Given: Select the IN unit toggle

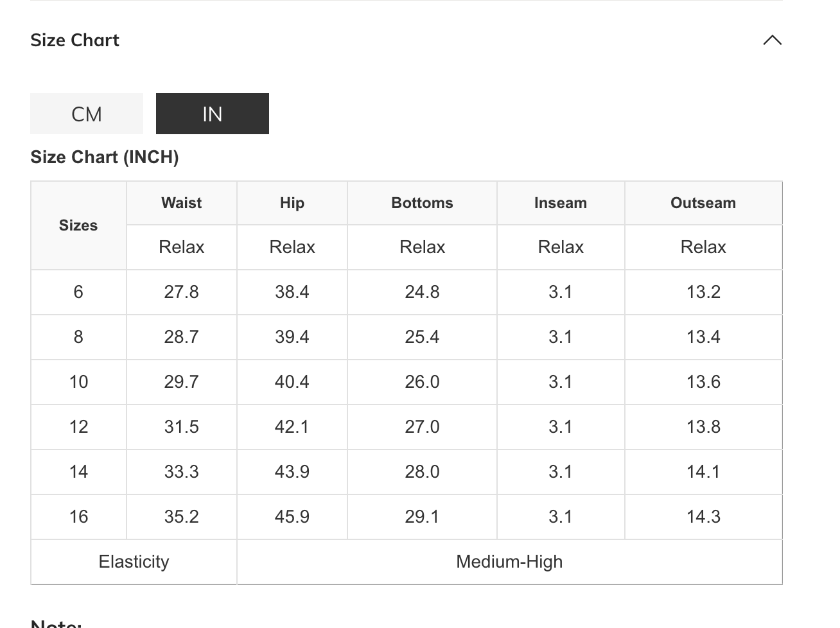Looking at the screenshot, I should click(212, 114).
